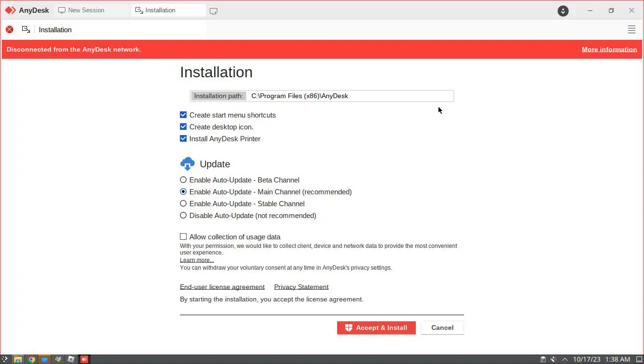644x364 pixels.
Task: Open a new tab with the plus-monitor icon
Action: click(214, 11)
